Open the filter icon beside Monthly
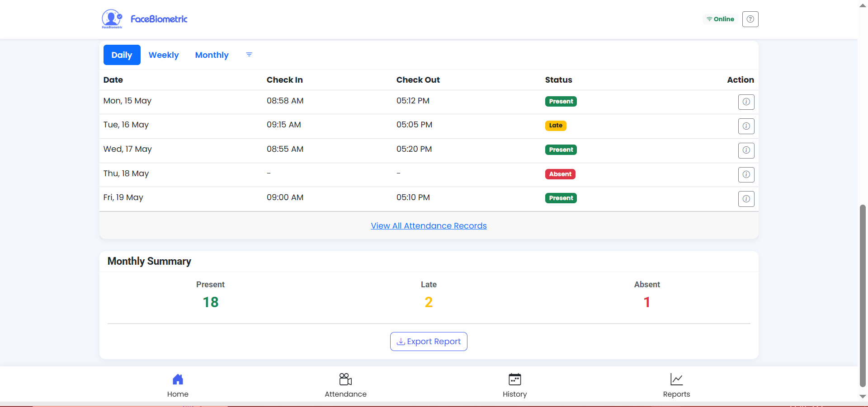Image resolution: width=868 pixels, height=407 pixels. click(249, 55)
